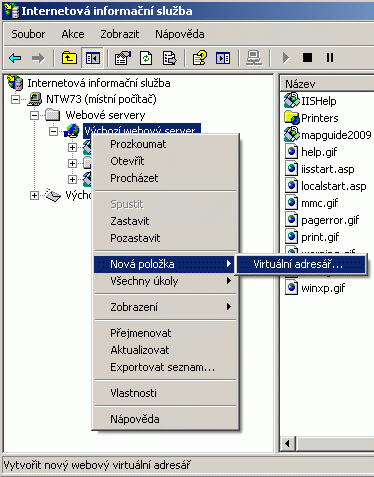Select Internetová informační služba root tree label

pyautogui.click(x=99, y=83)
